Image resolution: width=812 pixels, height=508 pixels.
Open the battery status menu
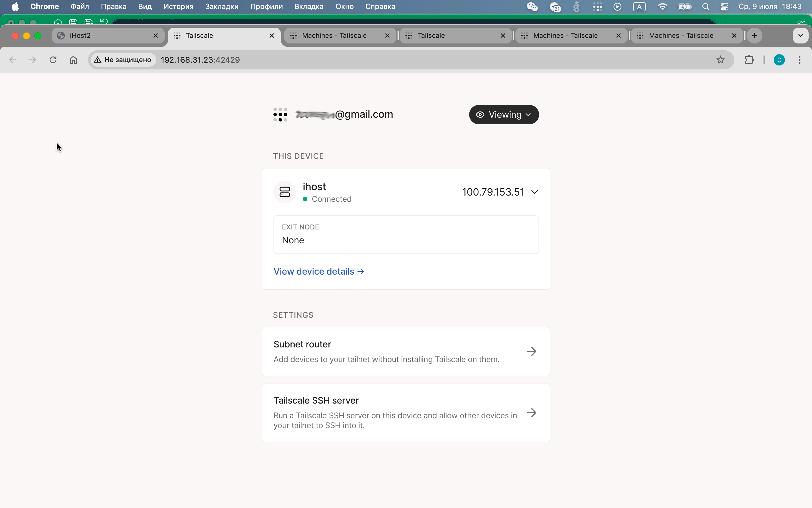pos(685,6)
